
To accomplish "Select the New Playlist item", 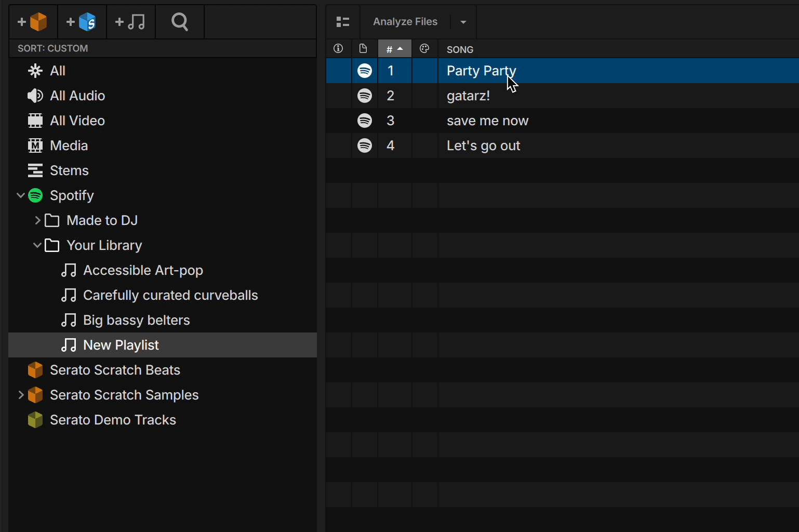I will [x=163, y=345].
